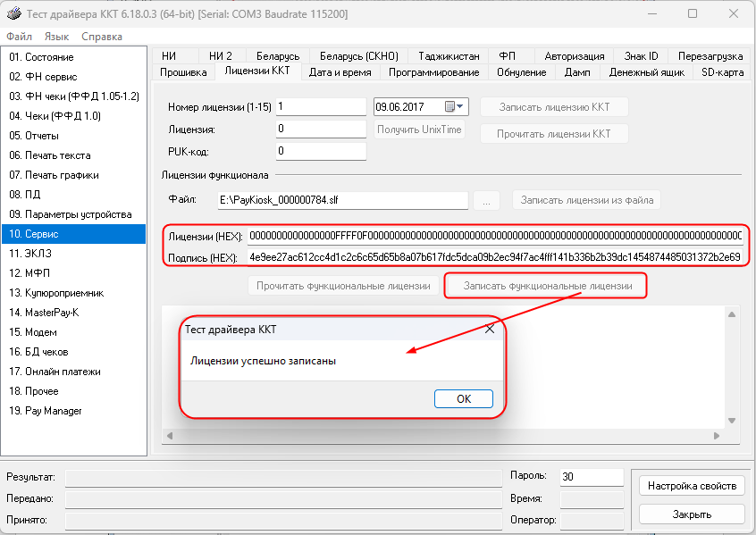This screenshot has height=535, width=756.
Task: Open the Файл menu
Action: pyautogui.click(x=19, y=37)
